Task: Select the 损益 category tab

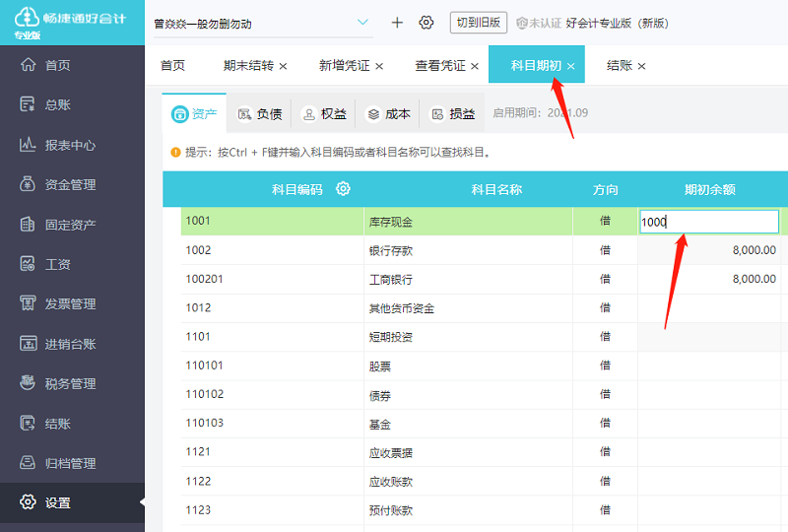Action: (x=452, y=114)
